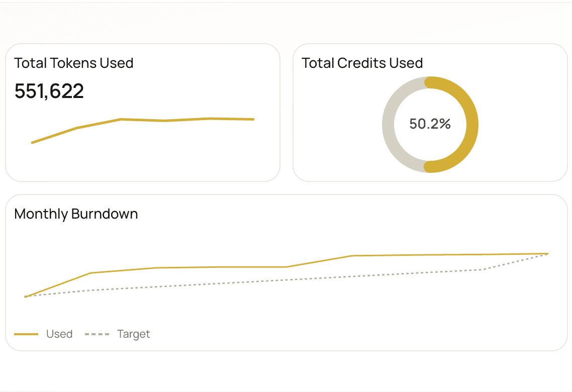This screenshot has width=572, height=392.
Task: Click where burndown Used and Target lines start
Action: pos(26,297)
